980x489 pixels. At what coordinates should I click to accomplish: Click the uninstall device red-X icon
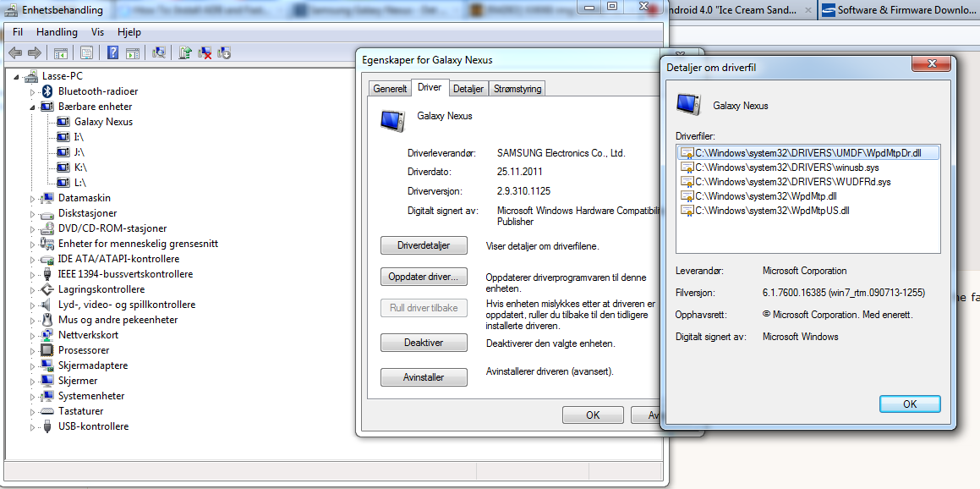205,53
